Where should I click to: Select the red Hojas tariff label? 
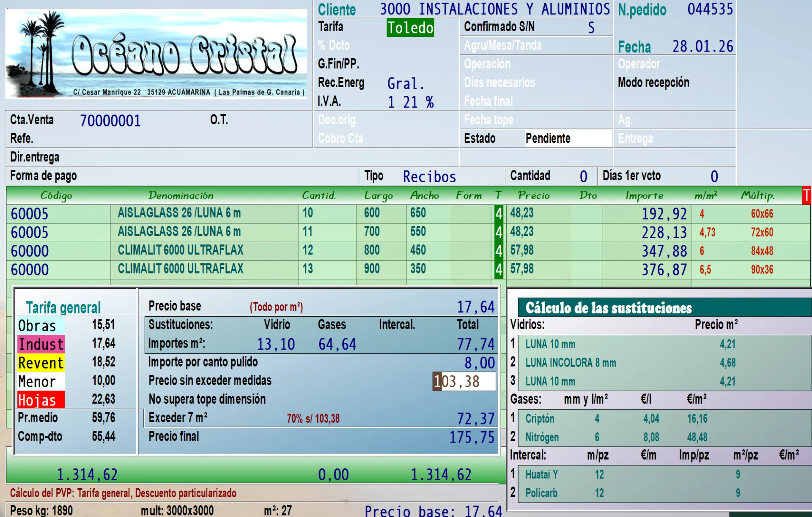tap(41, 400)
